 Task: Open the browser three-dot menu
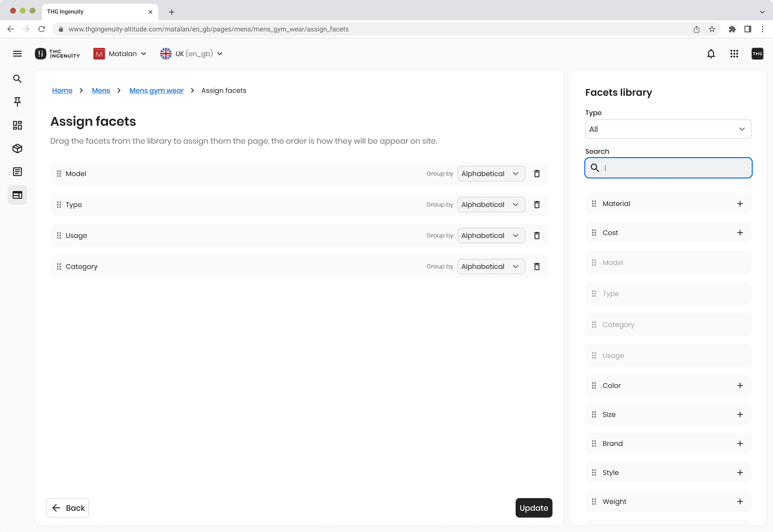tap(762, 29)
